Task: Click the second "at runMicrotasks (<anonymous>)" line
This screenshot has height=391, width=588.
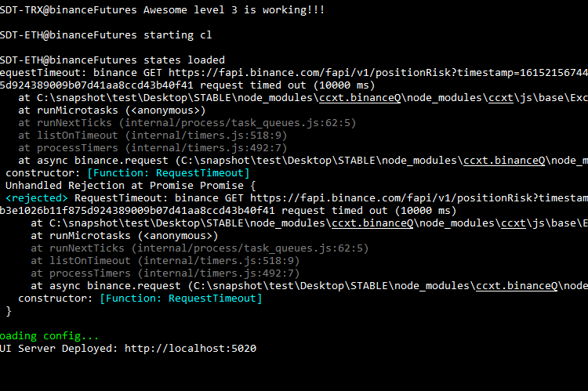Action: click(x=125, y=236)
